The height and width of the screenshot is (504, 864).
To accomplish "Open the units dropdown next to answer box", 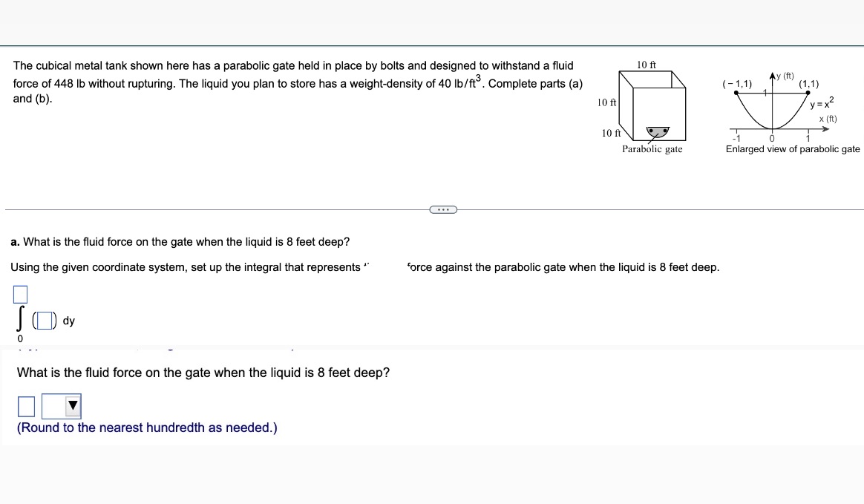I will point(62,405).
